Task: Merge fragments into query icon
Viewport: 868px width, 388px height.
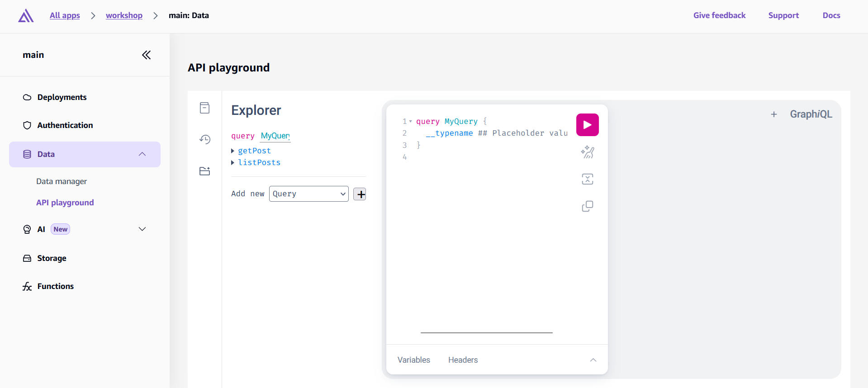Action: tap(588, 179)
